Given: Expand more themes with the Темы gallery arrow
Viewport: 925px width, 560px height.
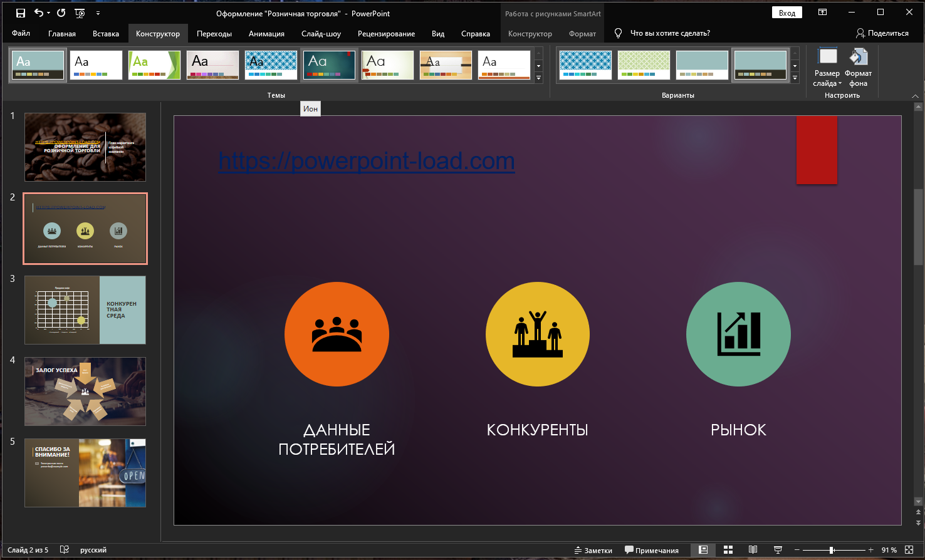Looking at the screenshot, I should coord(538,78).
